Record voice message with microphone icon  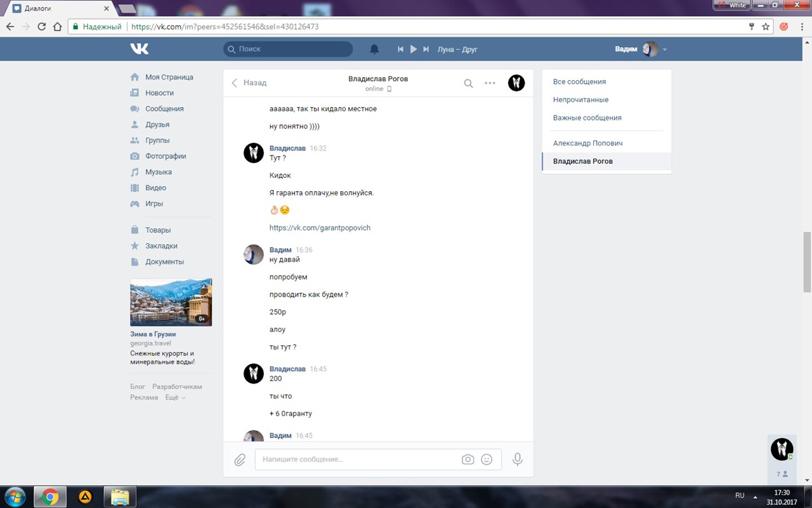[518, 459]
